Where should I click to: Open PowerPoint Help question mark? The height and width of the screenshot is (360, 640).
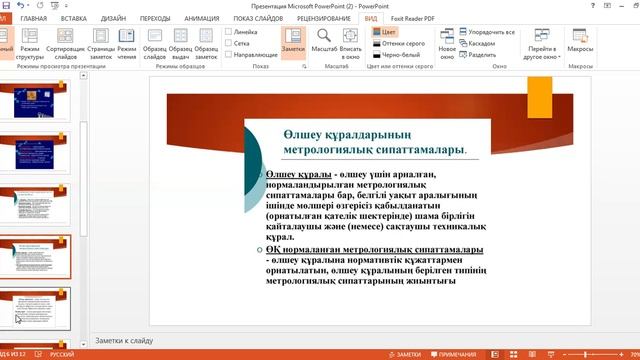coord(593,6)
